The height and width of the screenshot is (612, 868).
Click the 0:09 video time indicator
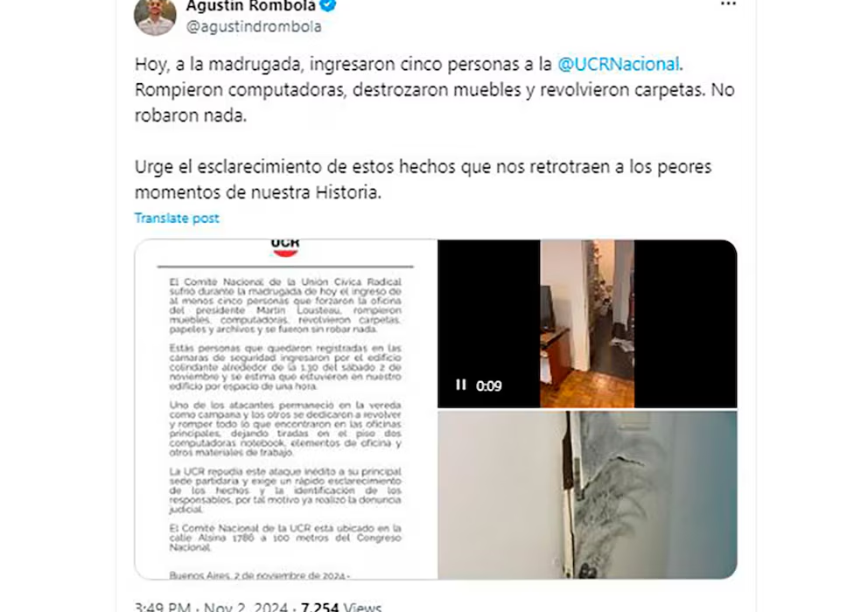click(x=489, y=386)
